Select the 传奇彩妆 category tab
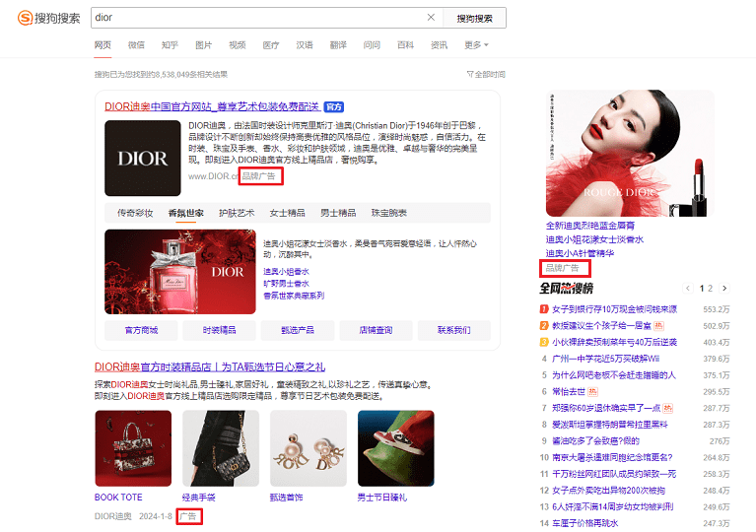 point(135,213)
